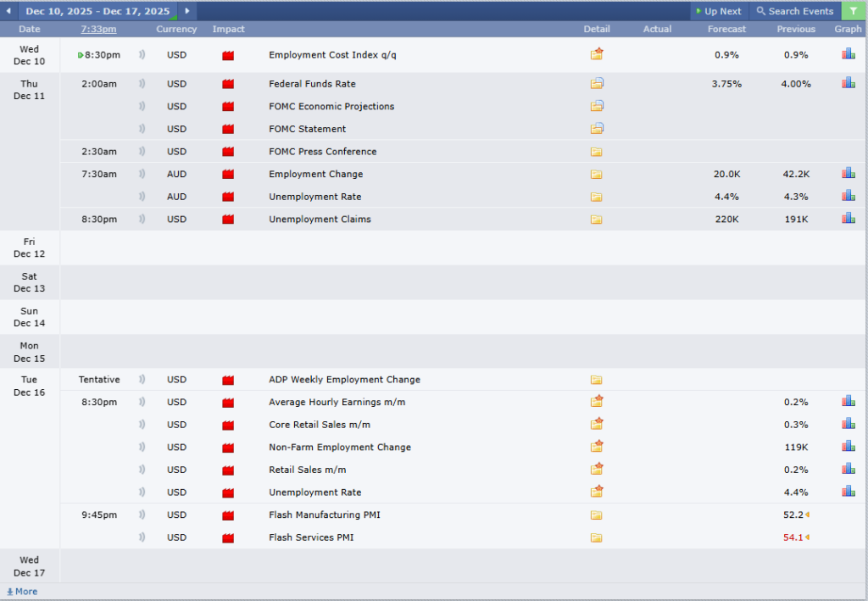Open the calendar filter funnel icon
This screenshot has height=601, width=868.
coord(853,11)
